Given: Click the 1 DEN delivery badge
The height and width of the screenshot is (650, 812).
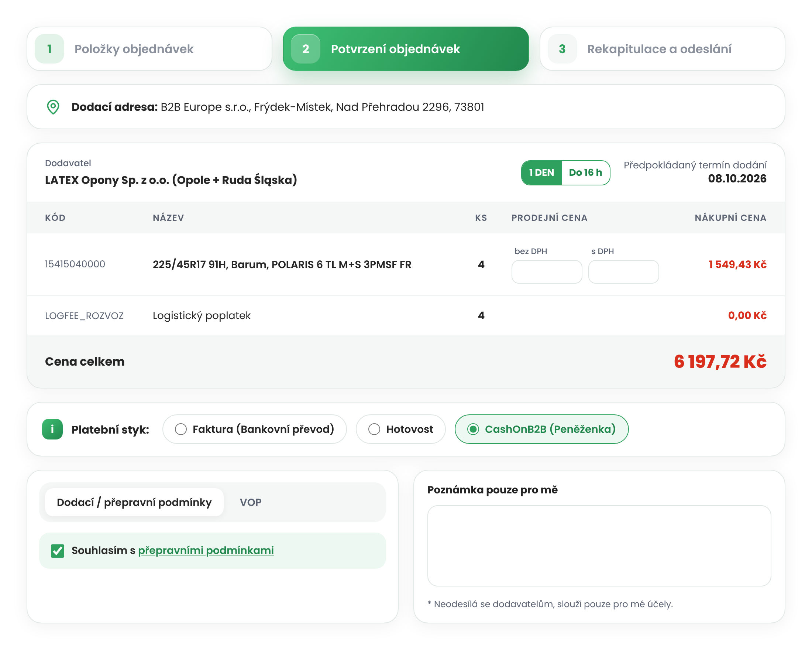Looking at the screenshot, I should coord(541,172).
